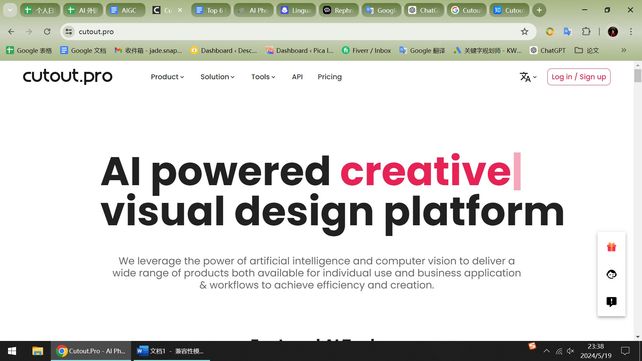The image size is (642, 361).
Task: Open the Dashboard ‹ Pica I... bookmark
Action: click(299, 50)
